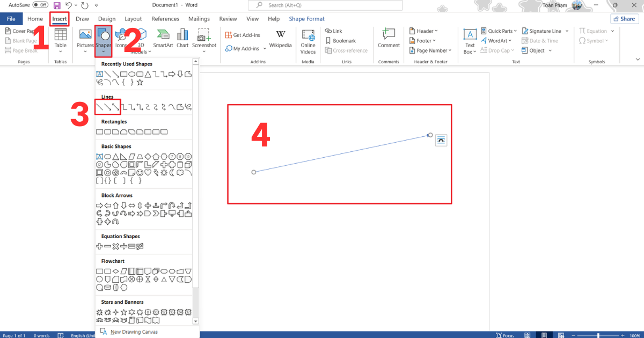Click the Wikipedia add-in icon
This screenshot has height=338, width=644.
click(x=280, y=39)
